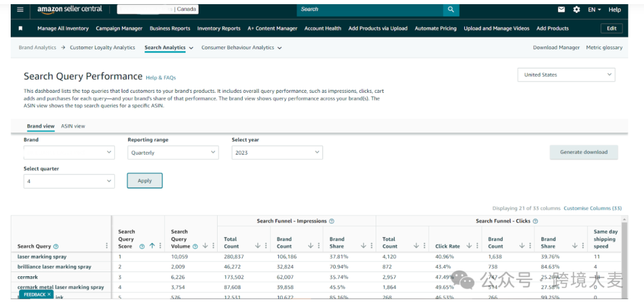Open Clicks Brand Share column options menu

pos(583,246)
